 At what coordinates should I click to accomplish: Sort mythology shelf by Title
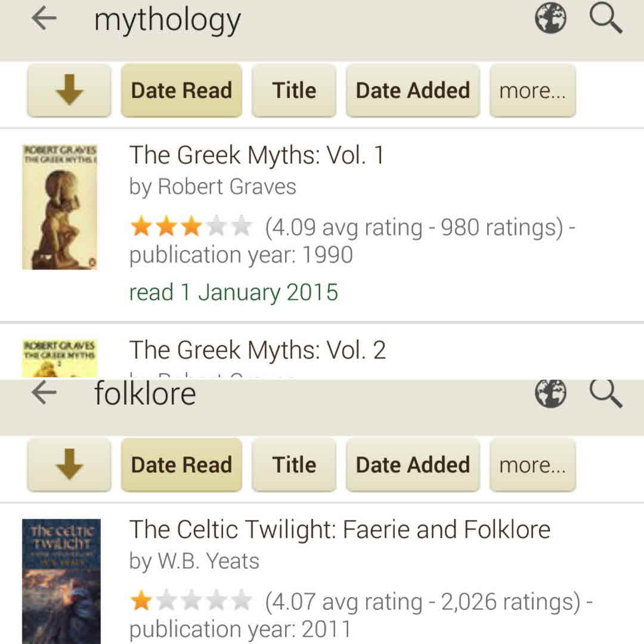[x=294, y=91]
